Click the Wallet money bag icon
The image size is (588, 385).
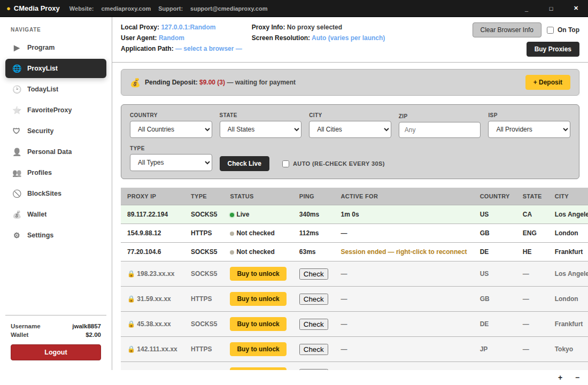[x=17, y=214]
